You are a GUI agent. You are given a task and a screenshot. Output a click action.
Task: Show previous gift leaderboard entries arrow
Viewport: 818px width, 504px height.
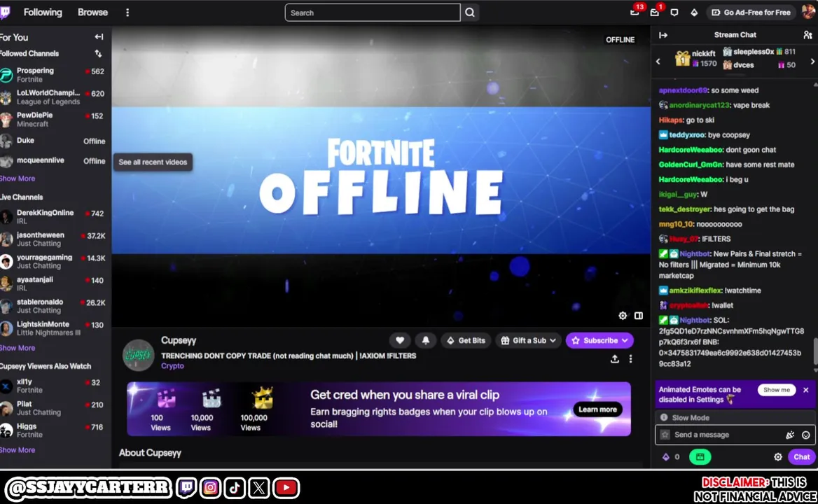(658, 62)
